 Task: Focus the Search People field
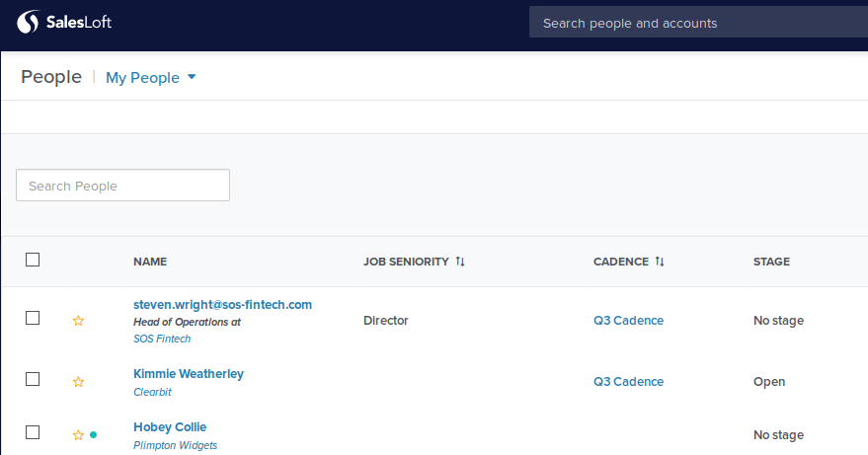(122, 186)
